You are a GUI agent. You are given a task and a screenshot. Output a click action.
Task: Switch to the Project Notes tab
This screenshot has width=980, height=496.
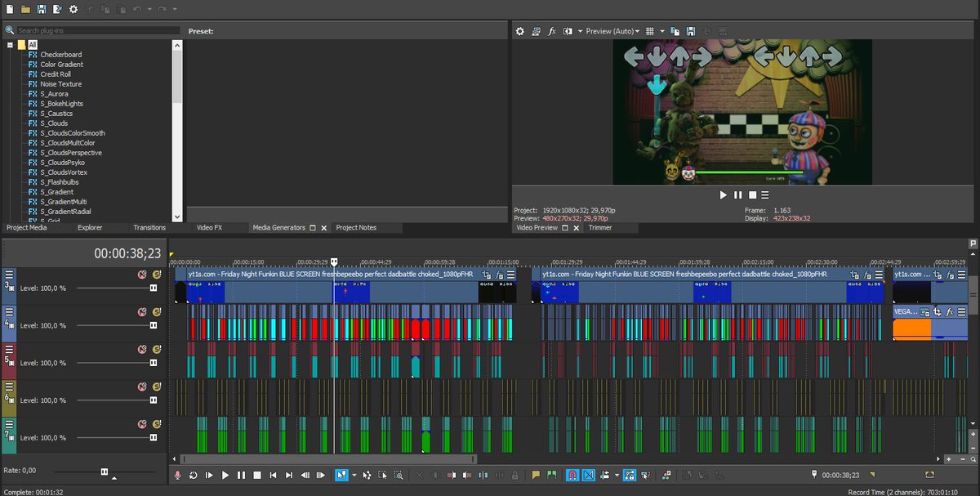[x=356, y=227]
